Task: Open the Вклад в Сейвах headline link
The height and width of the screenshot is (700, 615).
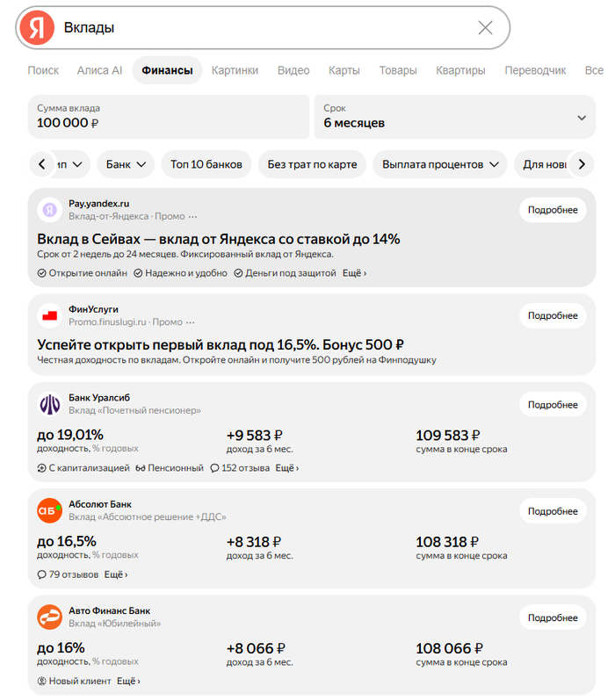Action: pos(219,239)
